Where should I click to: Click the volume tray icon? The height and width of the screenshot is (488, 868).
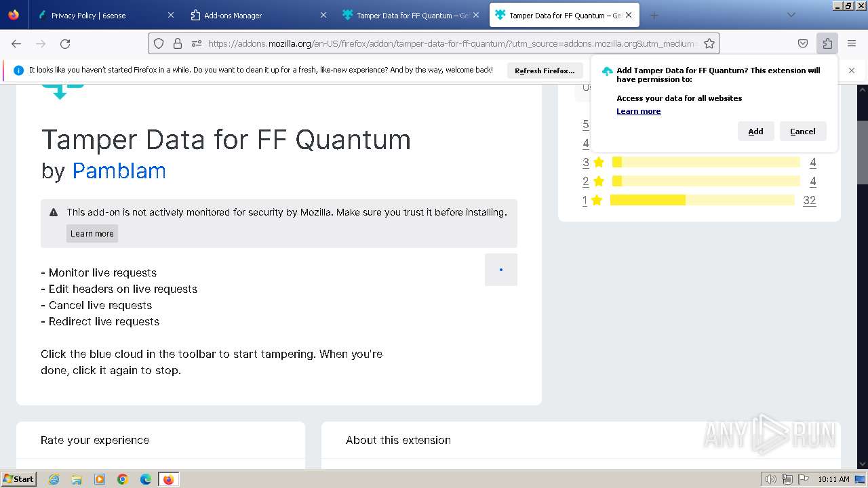click(x=771, y=479)
